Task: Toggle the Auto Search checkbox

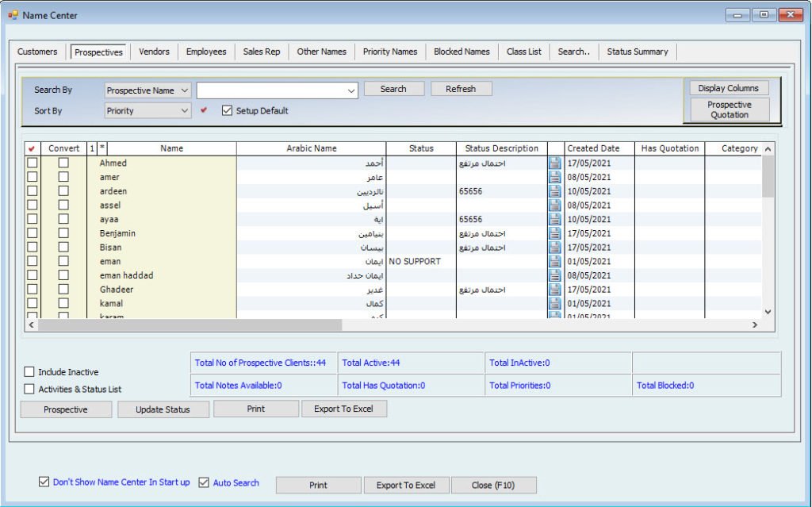Action: coord(204,482)
